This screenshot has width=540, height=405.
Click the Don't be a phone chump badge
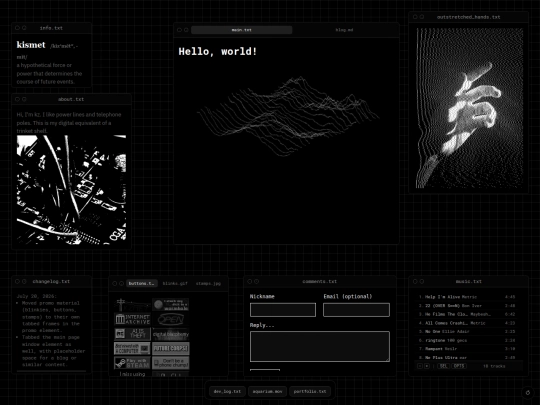click(x=170, y=363)
